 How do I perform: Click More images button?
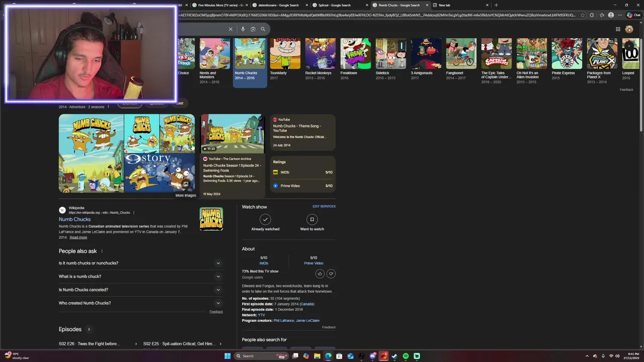click(x=186, y=195)
